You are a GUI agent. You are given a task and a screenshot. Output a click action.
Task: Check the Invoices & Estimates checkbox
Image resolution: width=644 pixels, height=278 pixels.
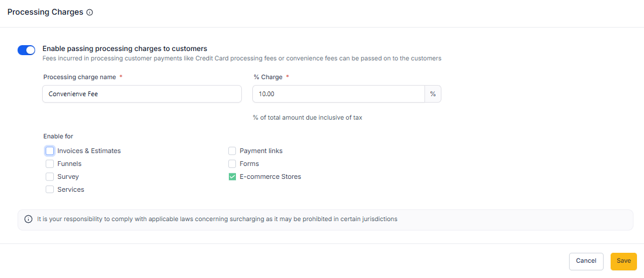[x=50, y=151]
